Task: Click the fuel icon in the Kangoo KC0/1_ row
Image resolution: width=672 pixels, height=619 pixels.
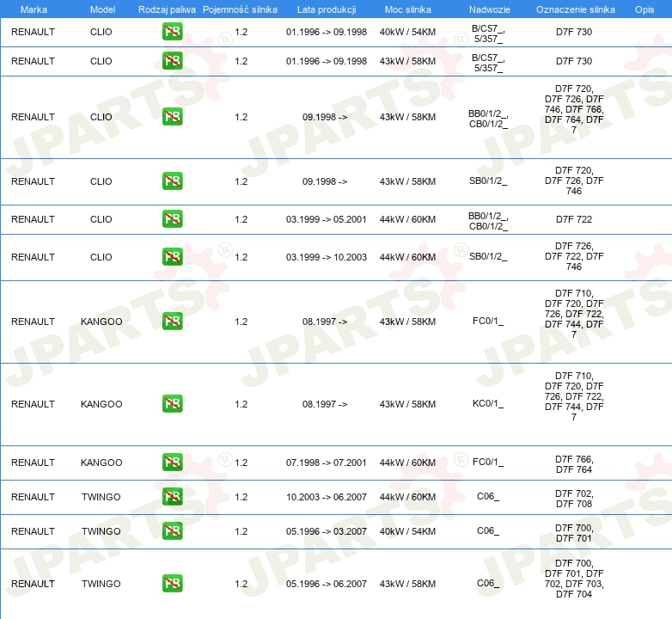Action: tap(172, 404)
